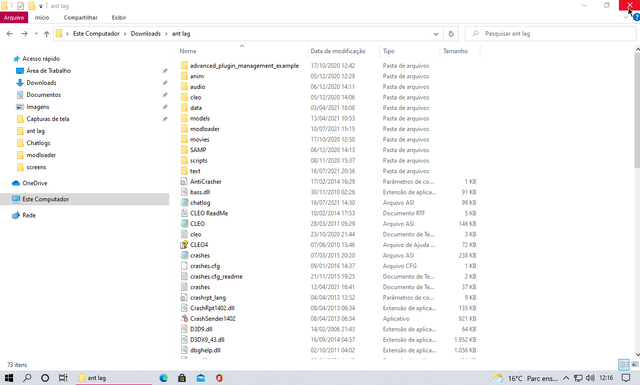Select the AntiCrasher config file icon
This screenshot has height=385, width=640.
pos(184,181)
